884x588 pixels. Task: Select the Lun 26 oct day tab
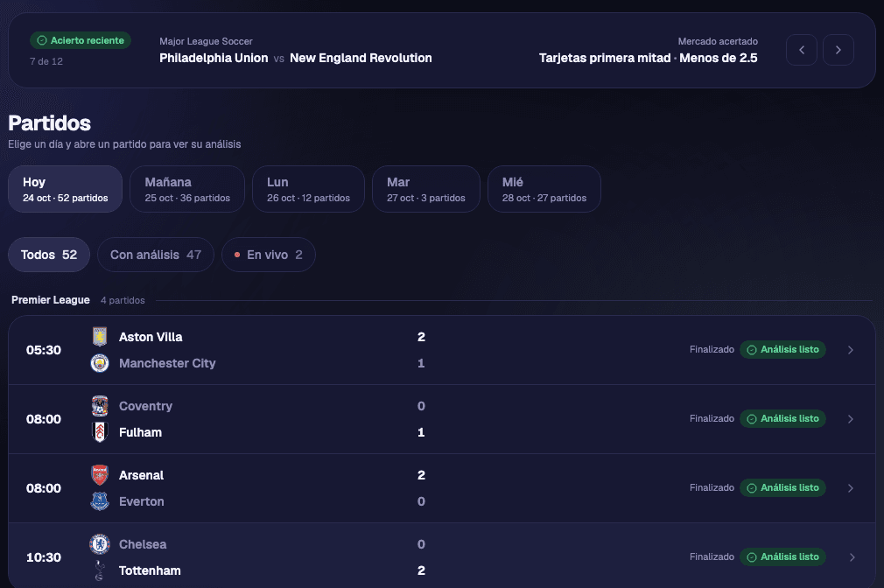(x=308, y=189)
